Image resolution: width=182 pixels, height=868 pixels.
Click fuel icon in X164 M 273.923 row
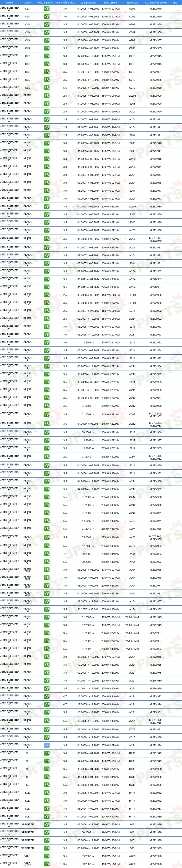47,554
